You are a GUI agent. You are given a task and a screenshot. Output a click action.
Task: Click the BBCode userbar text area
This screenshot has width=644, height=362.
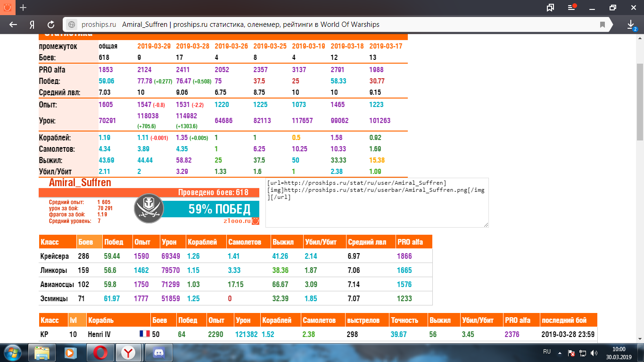tap(377, 202)
